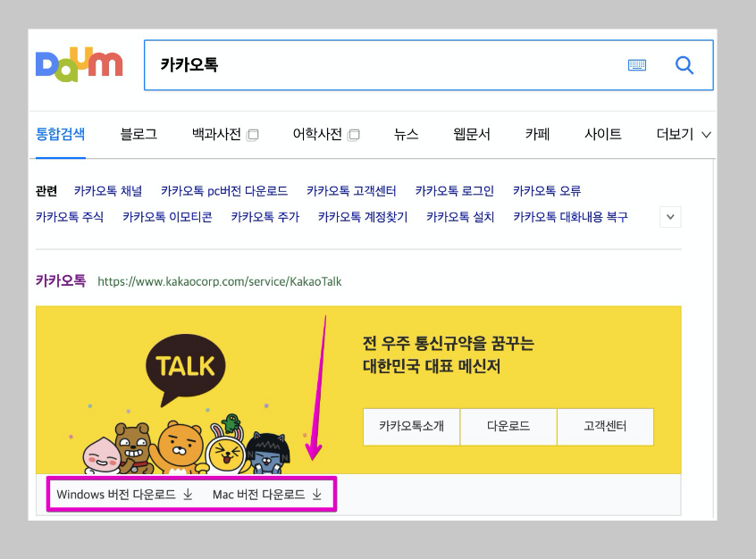
Task: Click related search 카카오톡 pc버전 다운로드
Action: [x=224, y=191]
